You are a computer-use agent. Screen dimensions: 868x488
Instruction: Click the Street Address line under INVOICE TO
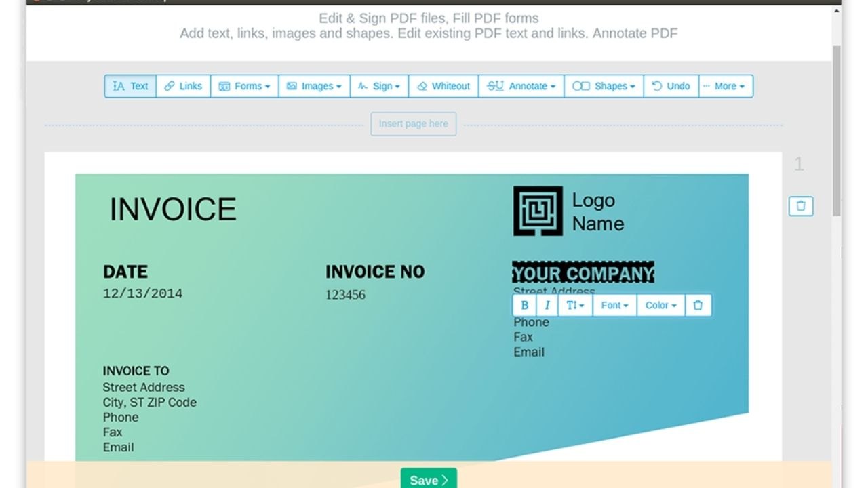pos(144,388)
